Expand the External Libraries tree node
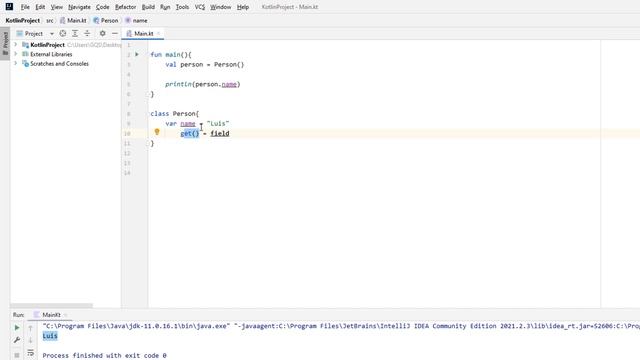The height and width of the screenshot is (360, 640). coord(16,54)
